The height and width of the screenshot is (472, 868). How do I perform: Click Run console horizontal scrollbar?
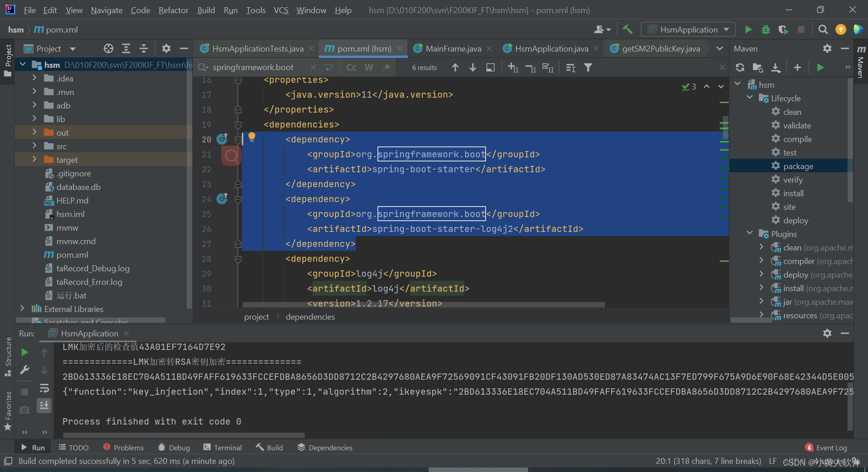184,435
